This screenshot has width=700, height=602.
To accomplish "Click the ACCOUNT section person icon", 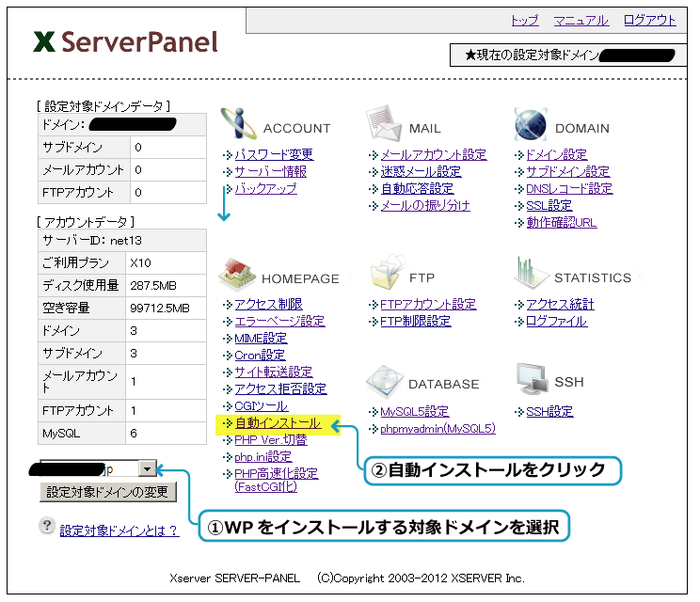I will pos(239,124).
